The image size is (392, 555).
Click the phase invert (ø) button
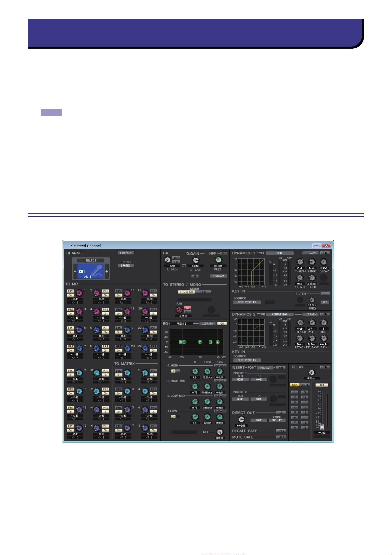pyautogui.click(x=195, y=276)
